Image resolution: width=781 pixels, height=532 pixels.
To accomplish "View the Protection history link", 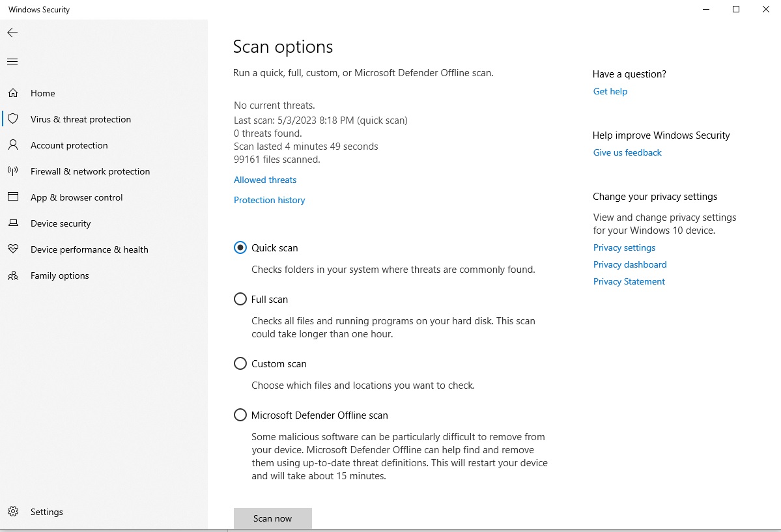I will click(269, 200).
